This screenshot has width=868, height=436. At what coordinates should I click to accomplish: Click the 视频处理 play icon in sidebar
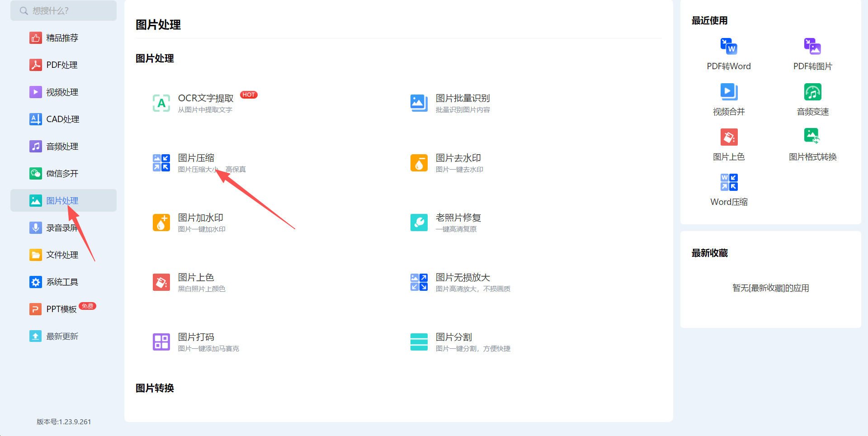[36, 92]
